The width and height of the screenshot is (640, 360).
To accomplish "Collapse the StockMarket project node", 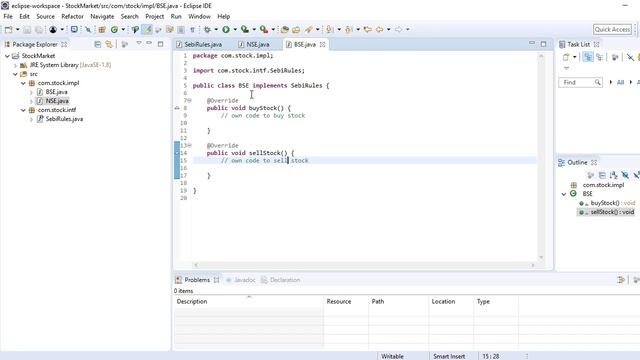I will (x=7, y=56).
